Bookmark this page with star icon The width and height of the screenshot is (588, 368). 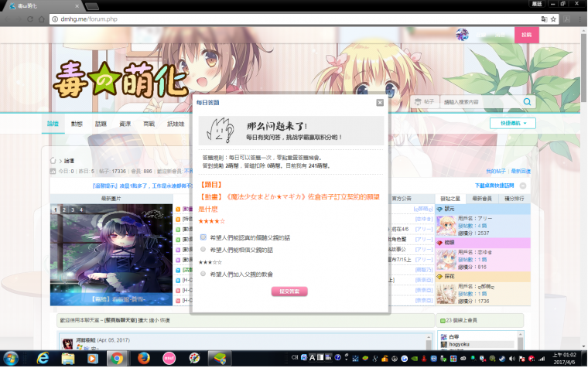click(x=554, y=19)
